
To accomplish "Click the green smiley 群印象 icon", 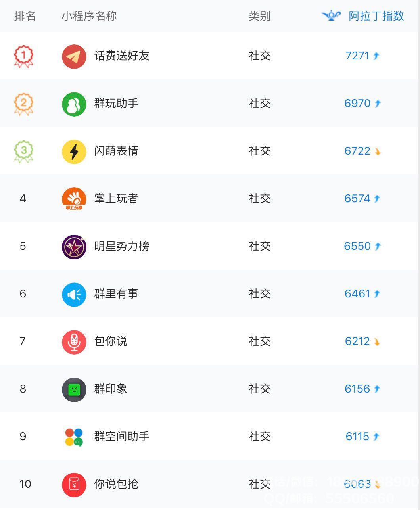I will pyautogui.click(x=74, y=389).
